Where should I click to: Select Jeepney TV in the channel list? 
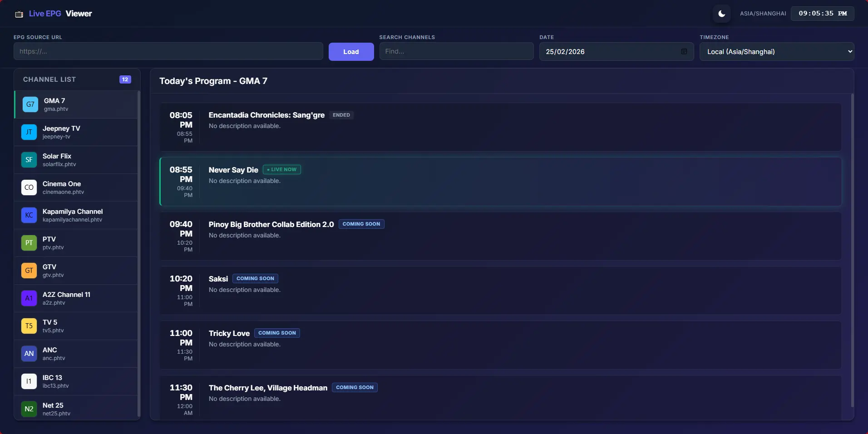click(76, 132)
